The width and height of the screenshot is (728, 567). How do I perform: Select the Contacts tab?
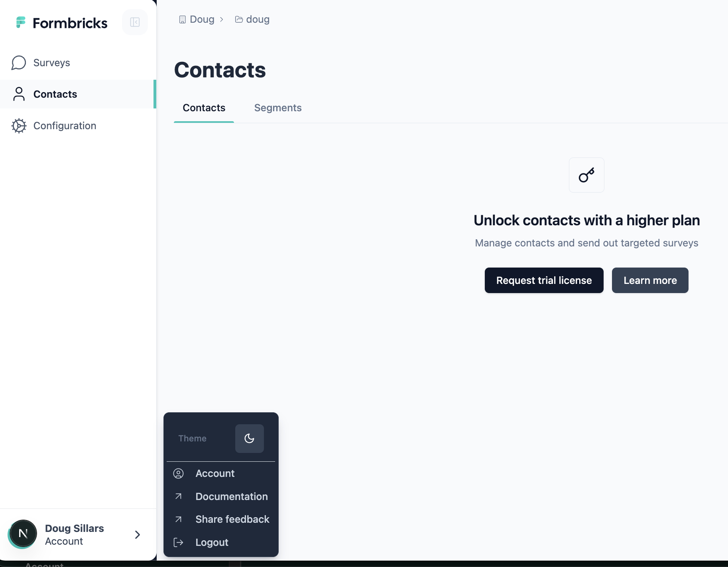[x=204, y=108]
